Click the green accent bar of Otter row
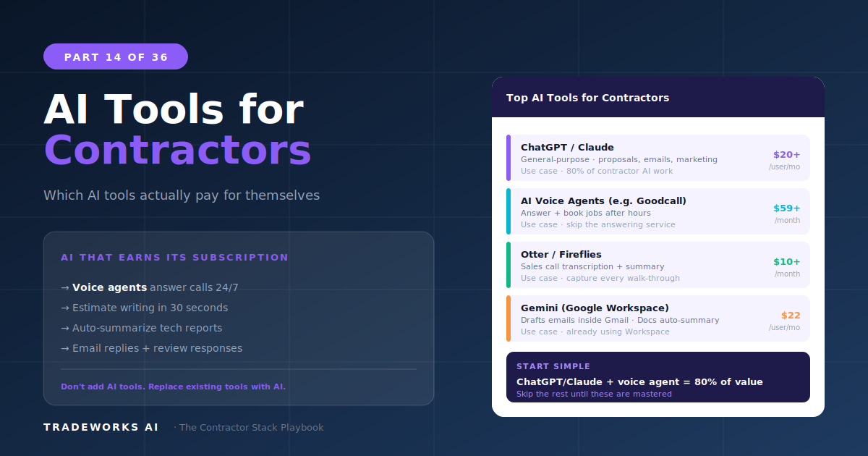 [509, 265]
